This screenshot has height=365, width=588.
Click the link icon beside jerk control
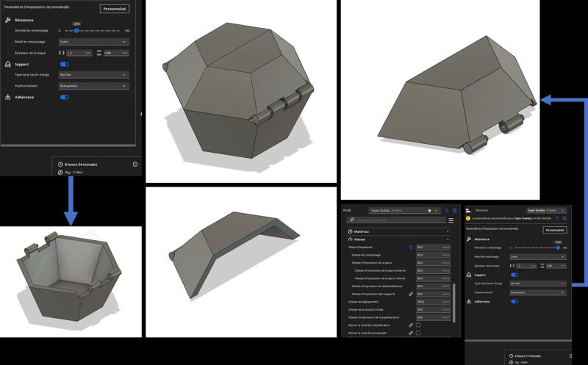point(411,333)
